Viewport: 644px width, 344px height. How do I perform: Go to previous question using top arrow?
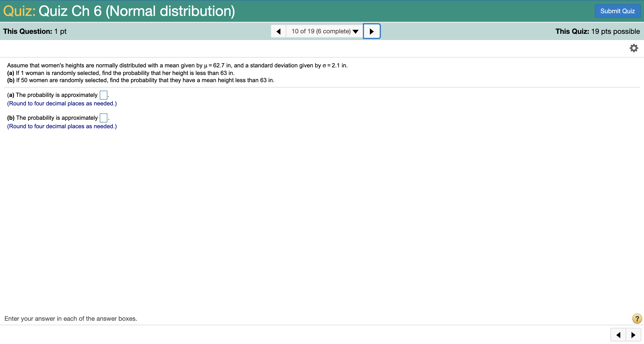[x=278, y=31]
